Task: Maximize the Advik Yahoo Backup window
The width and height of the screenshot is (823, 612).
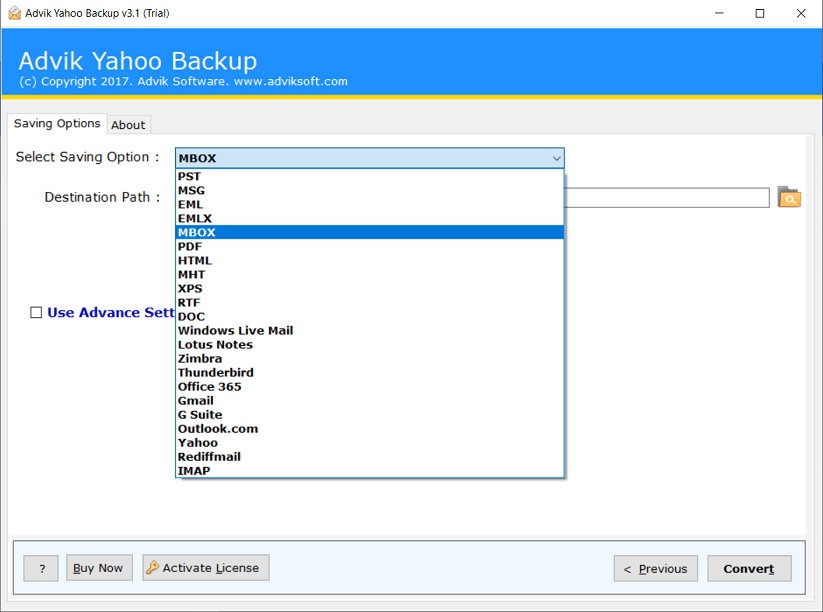Action: pyautogui.click(x=759, y=13)
